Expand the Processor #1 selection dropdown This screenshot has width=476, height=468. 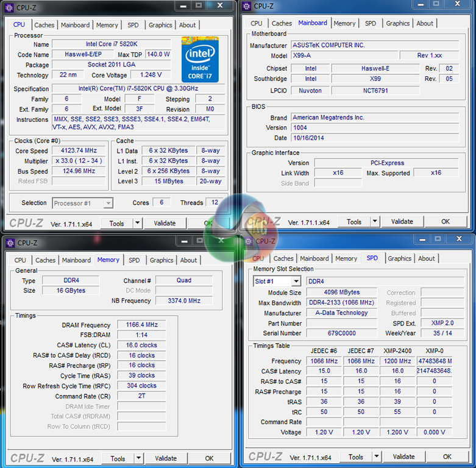tap(108, 203)
